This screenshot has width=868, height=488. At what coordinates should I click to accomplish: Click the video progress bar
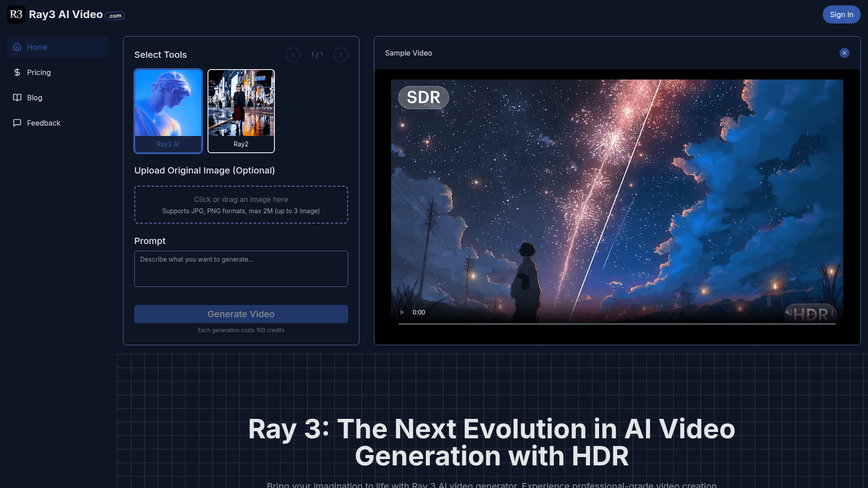tap(617, 324)
